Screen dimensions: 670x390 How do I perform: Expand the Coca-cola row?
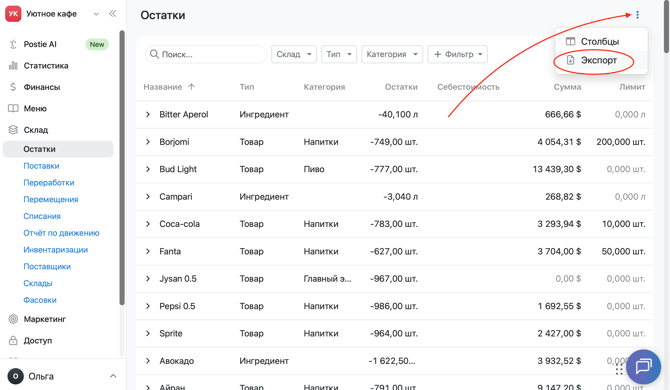(x=148, y=224)
